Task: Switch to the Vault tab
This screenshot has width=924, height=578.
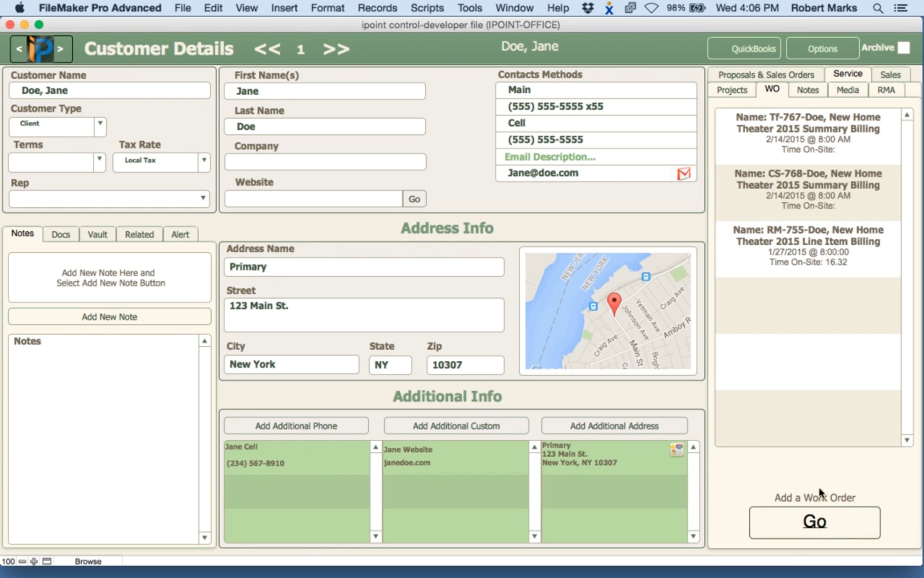Action: [97, 234]
